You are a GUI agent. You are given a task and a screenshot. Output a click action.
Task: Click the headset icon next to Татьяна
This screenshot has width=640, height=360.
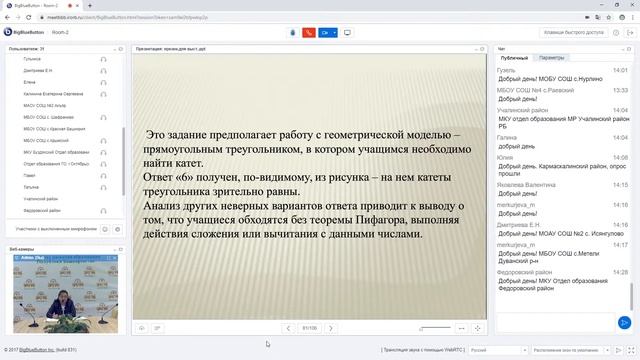[103, 188]
